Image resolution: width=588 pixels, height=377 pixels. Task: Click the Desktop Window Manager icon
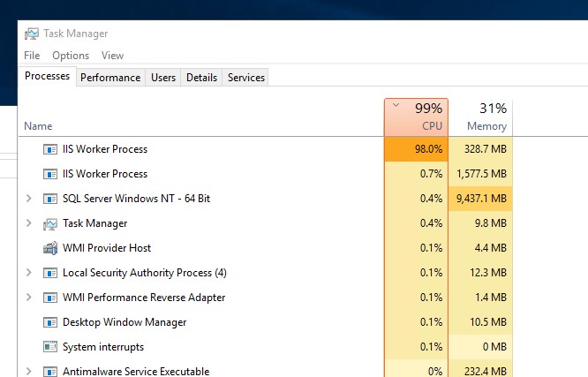(x=50, y=322)
